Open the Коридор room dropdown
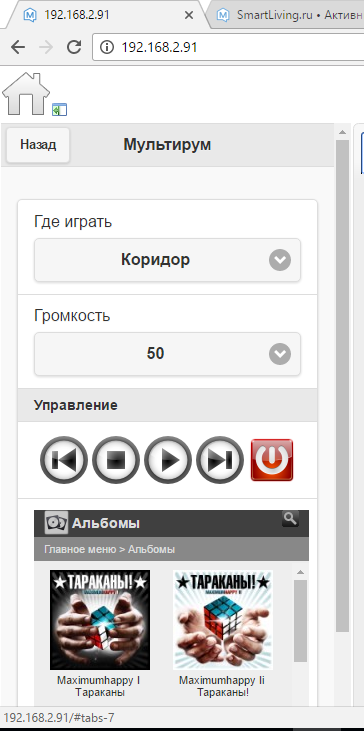Image resolution: width=364 pixels, height=731 pixels. pyautogui.click(x=167, y=260)
